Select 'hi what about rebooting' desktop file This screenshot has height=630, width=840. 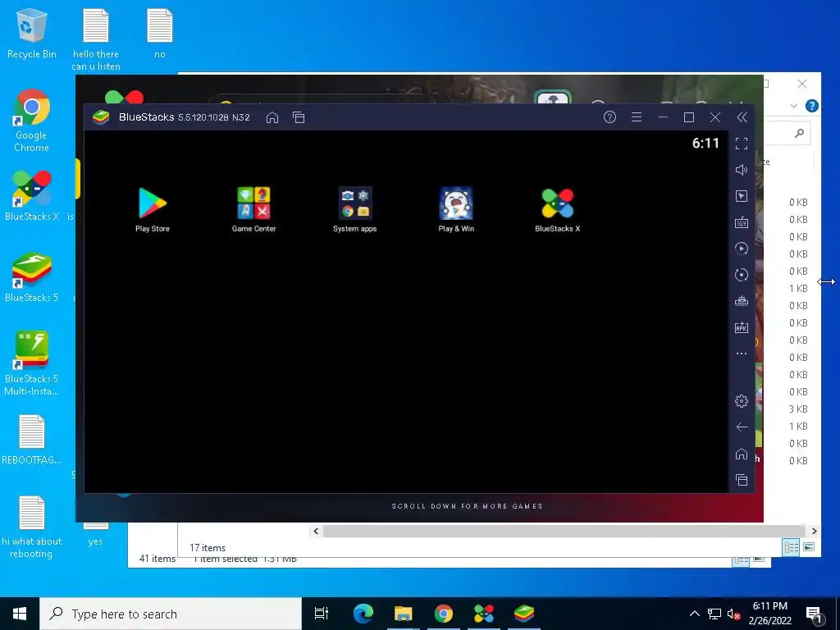point(31,527)
